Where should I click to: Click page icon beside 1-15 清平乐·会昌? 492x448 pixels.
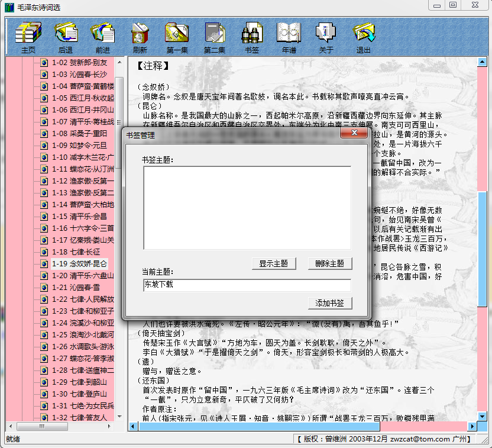tap(44, 217)
